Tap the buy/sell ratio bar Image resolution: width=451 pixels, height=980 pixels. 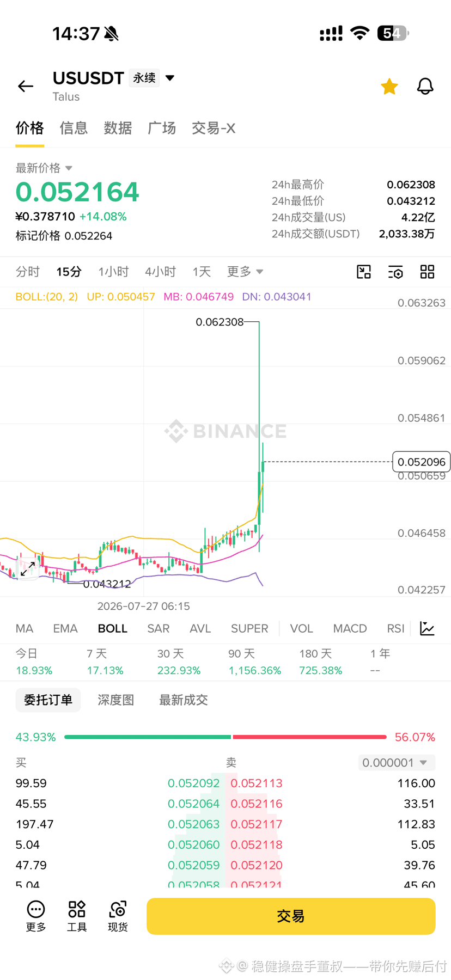(225, 737)
